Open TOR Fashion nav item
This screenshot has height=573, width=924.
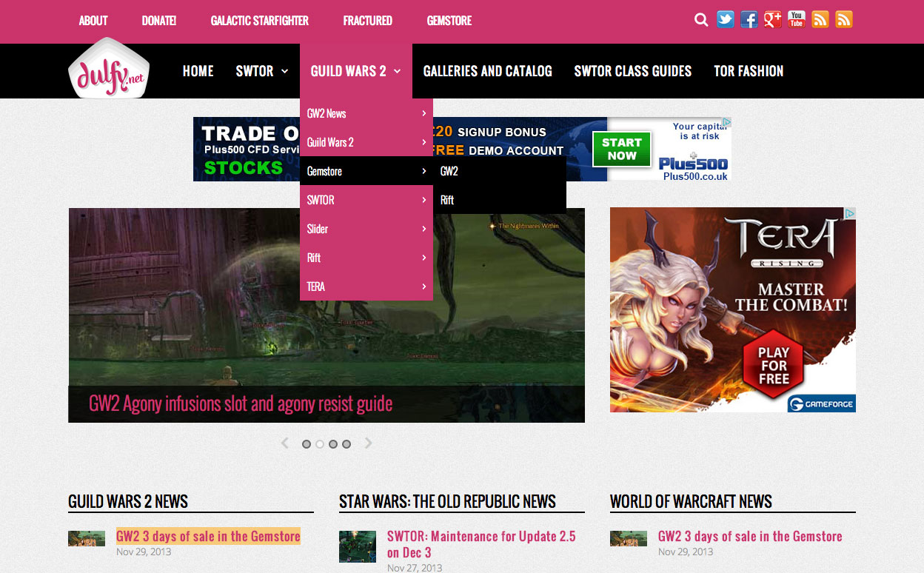[749, 71]
